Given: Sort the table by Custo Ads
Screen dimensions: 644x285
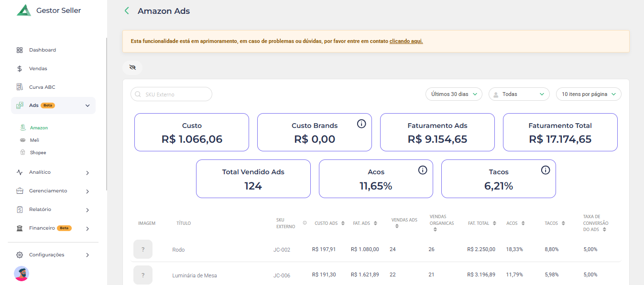Looking at the screenshot, I should pos(343,223).
